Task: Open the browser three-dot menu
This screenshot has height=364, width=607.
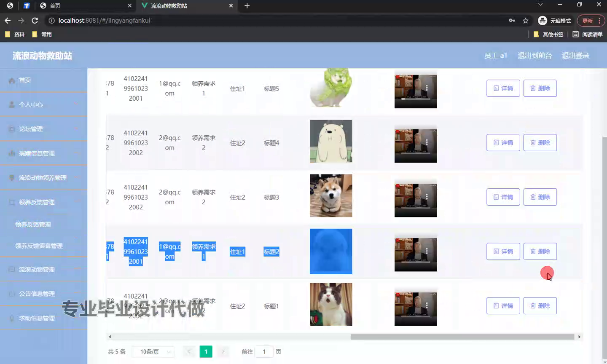Action: click(x=599, y=20)
